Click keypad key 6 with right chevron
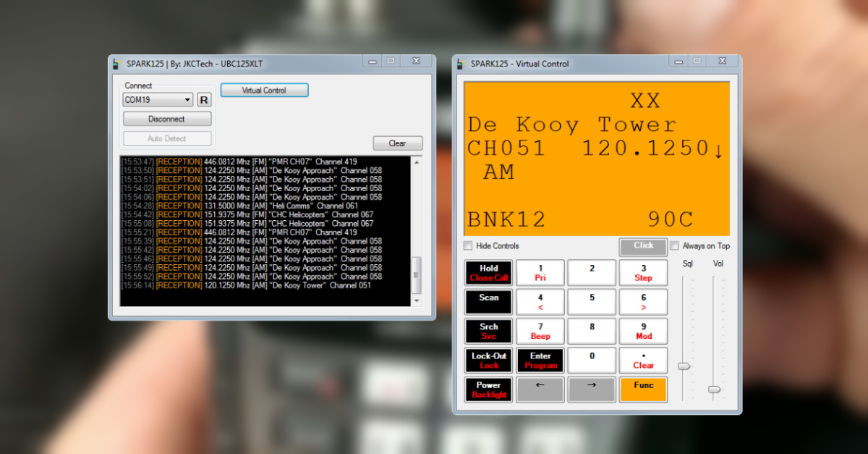Screen dimensions: 868x454 point(643,302)
